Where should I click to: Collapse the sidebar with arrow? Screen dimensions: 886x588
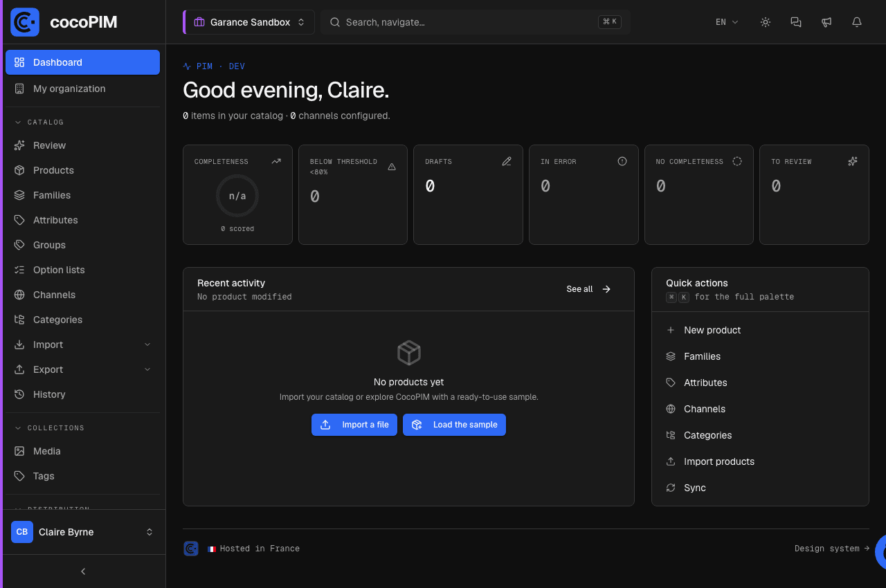point(83,571)
